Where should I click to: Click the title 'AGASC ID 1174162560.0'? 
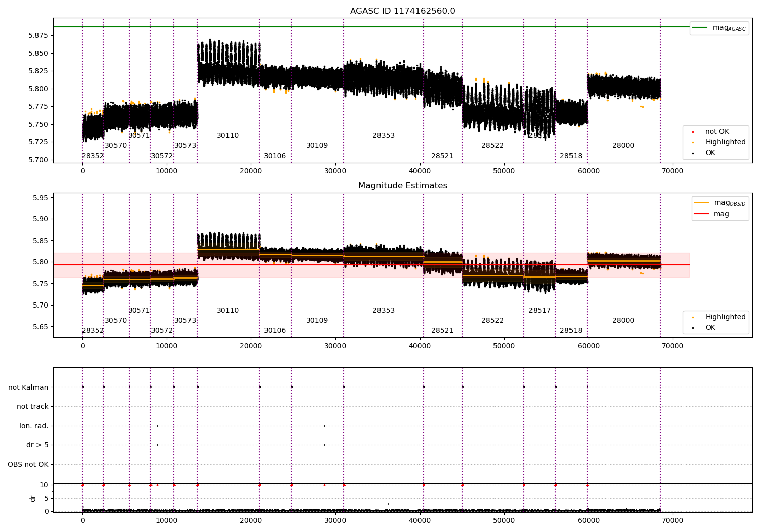coord(403,11)
